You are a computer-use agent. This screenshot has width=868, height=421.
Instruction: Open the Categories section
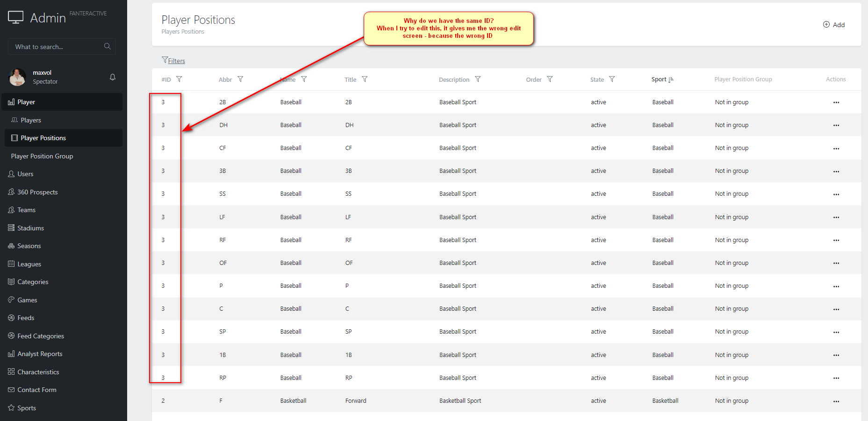tap(62, 282)
